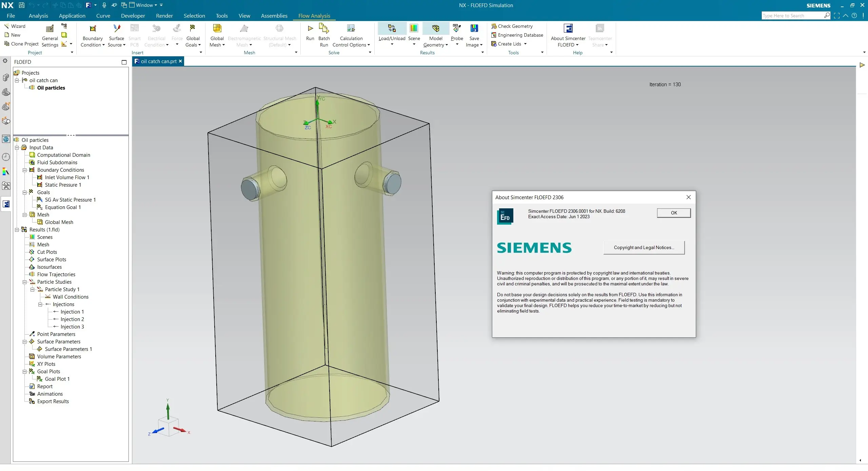Open the Global Mesh tool
This screenshot has width=868, height=471.
(x=217, y=35)
